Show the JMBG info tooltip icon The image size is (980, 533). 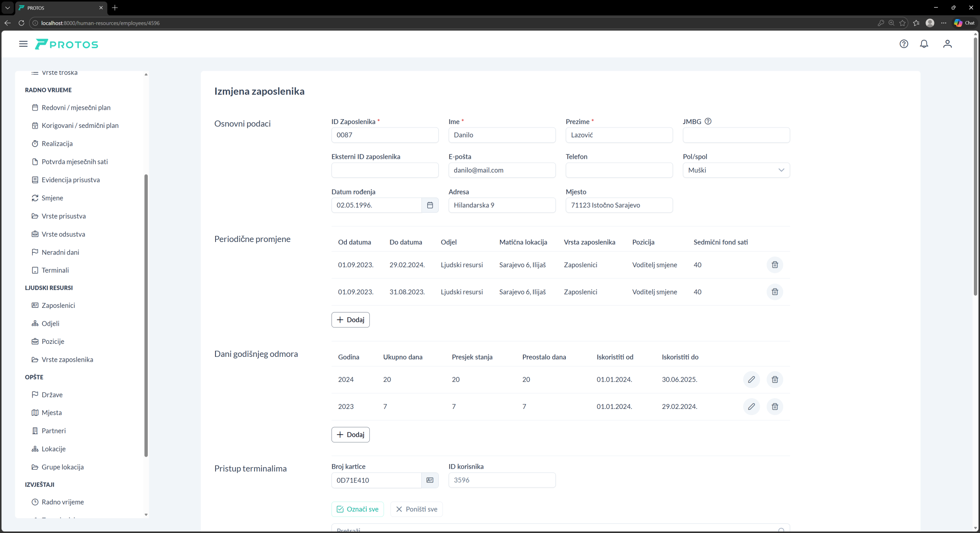(708, 121)
